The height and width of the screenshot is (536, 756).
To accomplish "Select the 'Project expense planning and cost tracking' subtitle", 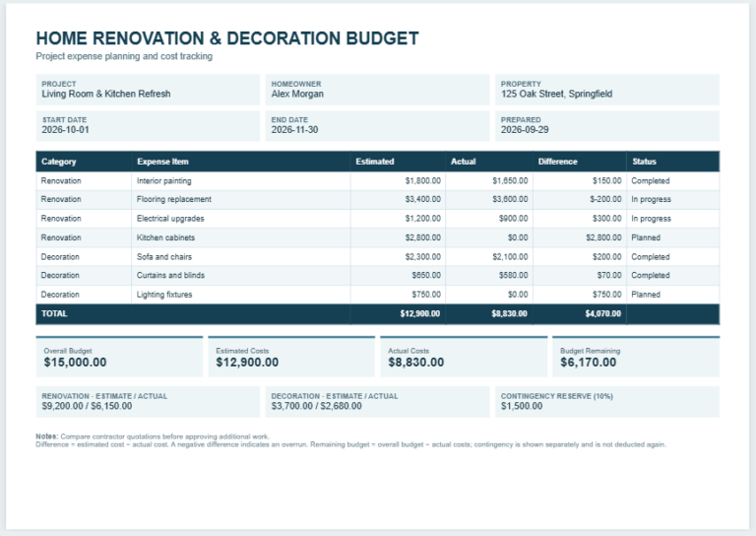I will click(x=124, y=56).
